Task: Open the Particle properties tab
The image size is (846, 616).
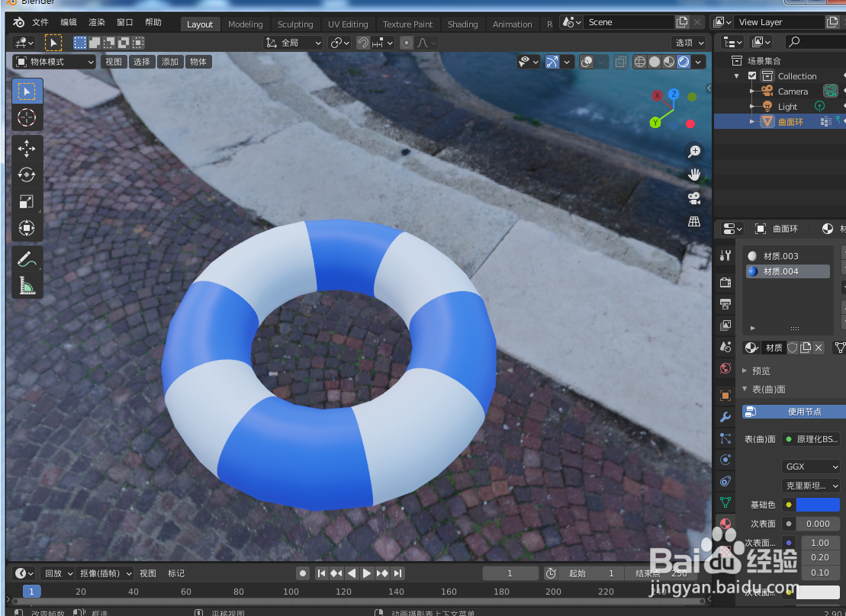Action: (725, 438)
